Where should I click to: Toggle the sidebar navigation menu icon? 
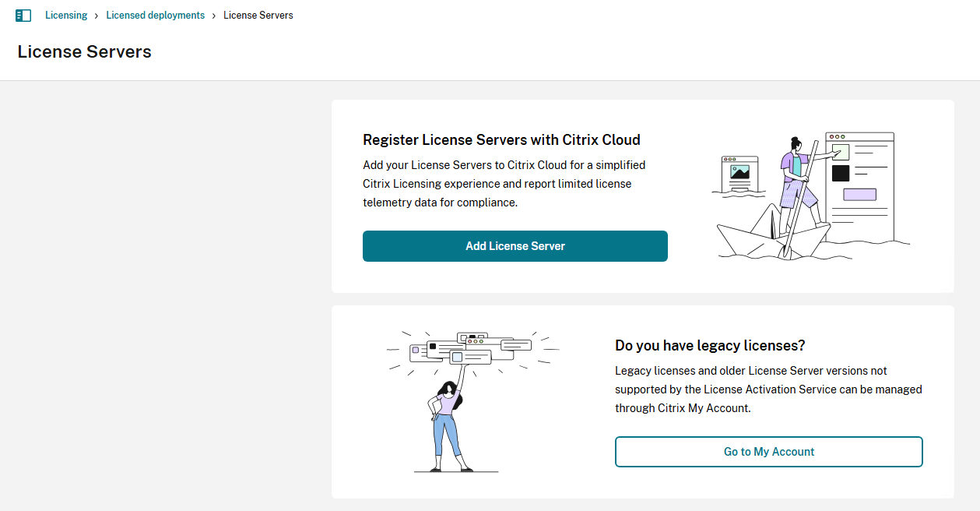[x=23, y=16]
